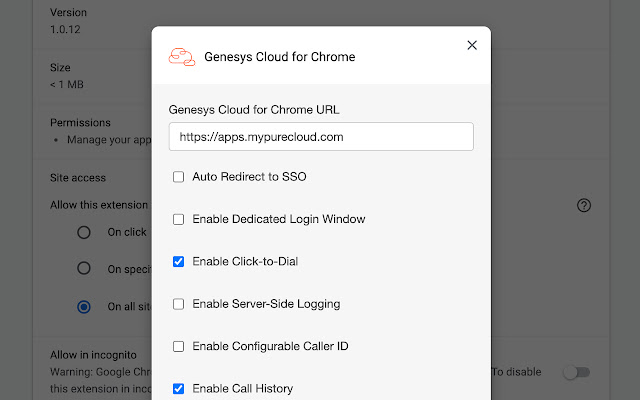The width and height of the screenshot is (640, 400).
Task: Close the Genesys Cloud options dialog
Action: (472, 45)
